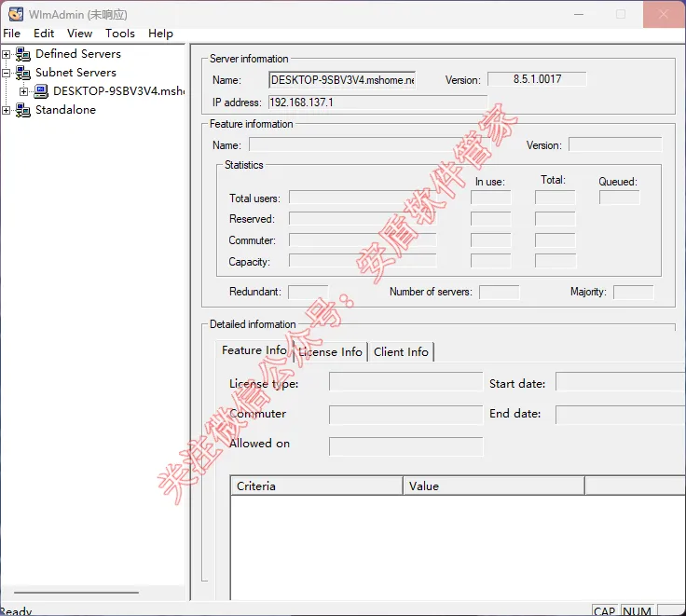Open the View menu
Image resolution: width=686 pixels, height=616 pixels.
(79, 34)
